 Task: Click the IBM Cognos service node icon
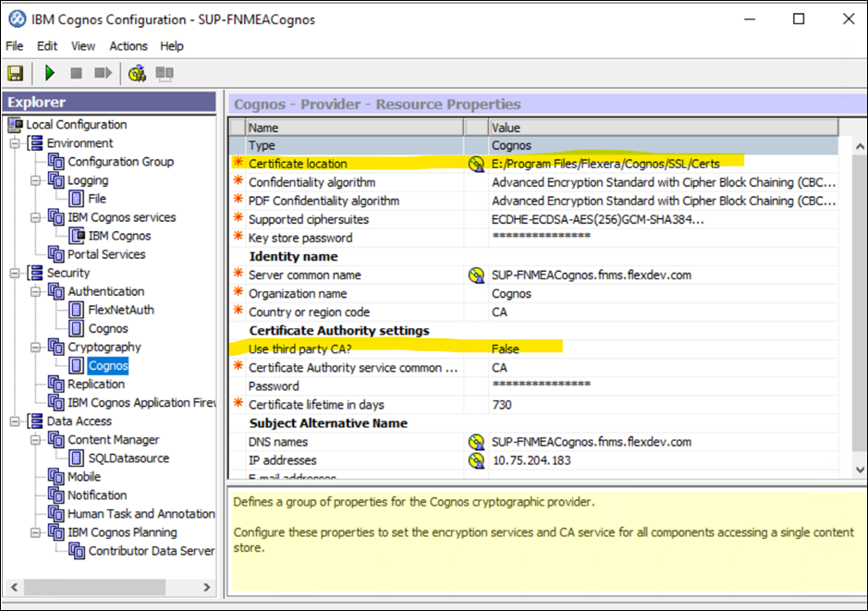pos(77,236)
